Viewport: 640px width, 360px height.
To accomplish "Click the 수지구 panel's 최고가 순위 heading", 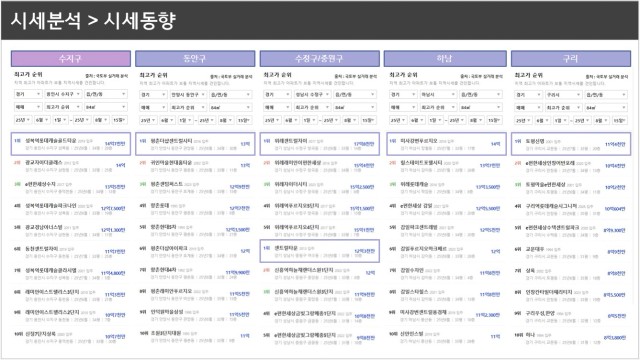I will point(28,74).
